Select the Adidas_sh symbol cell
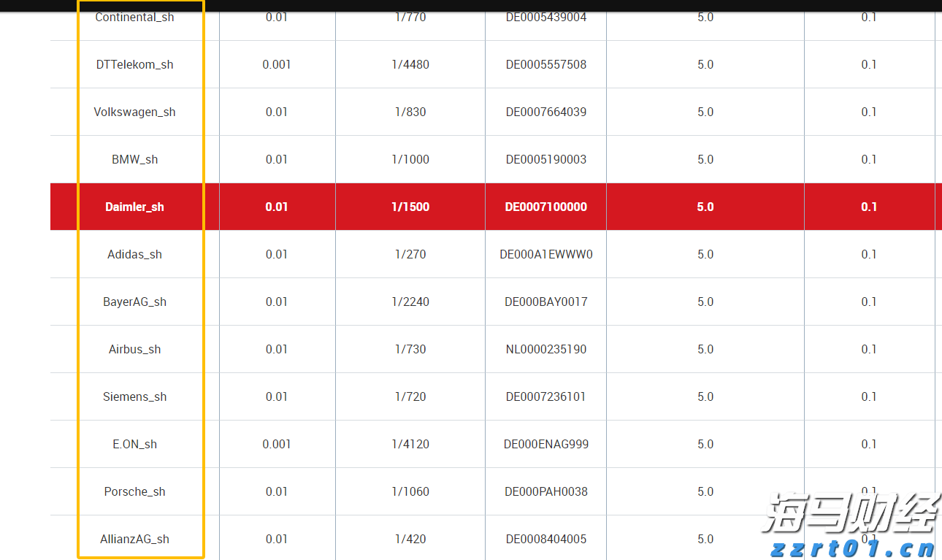The width and height of the screenshot is (942, 560). [x=134, y=254]
